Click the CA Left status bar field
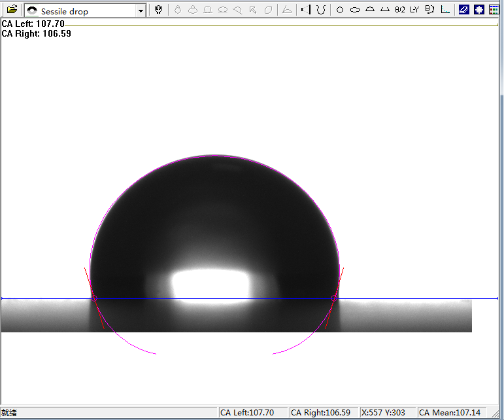The width and height of the screenshot is (504, 420). tap(247, 413)
